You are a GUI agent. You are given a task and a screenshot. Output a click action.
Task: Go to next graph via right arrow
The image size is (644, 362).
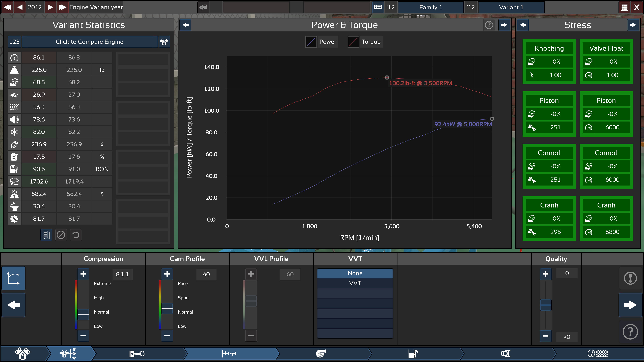pos(504,25)
